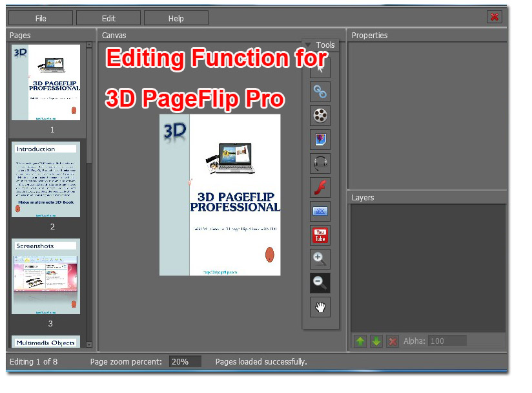Screen dimensions: 532x393
Task: Move layer down with green down arrow
Action: pos(376,341)
